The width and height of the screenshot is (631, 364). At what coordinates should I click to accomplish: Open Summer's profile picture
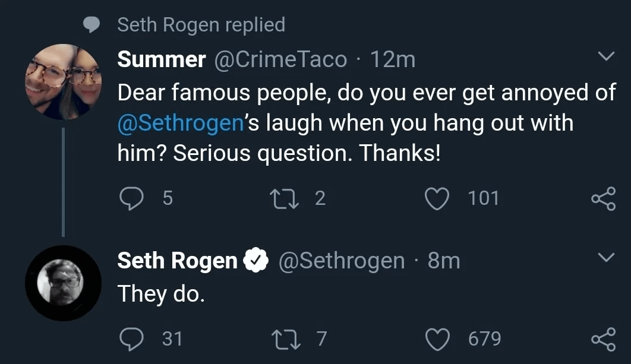(63, 81)
